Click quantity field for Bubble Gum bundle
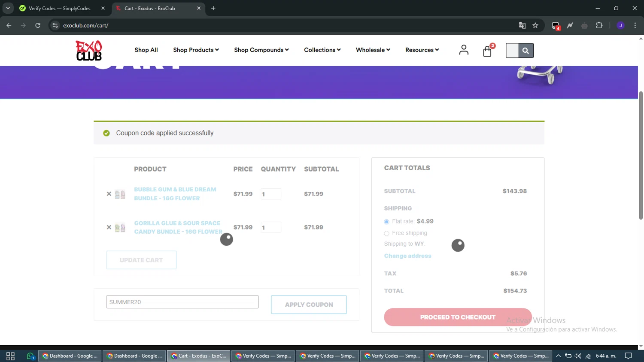 271,194
